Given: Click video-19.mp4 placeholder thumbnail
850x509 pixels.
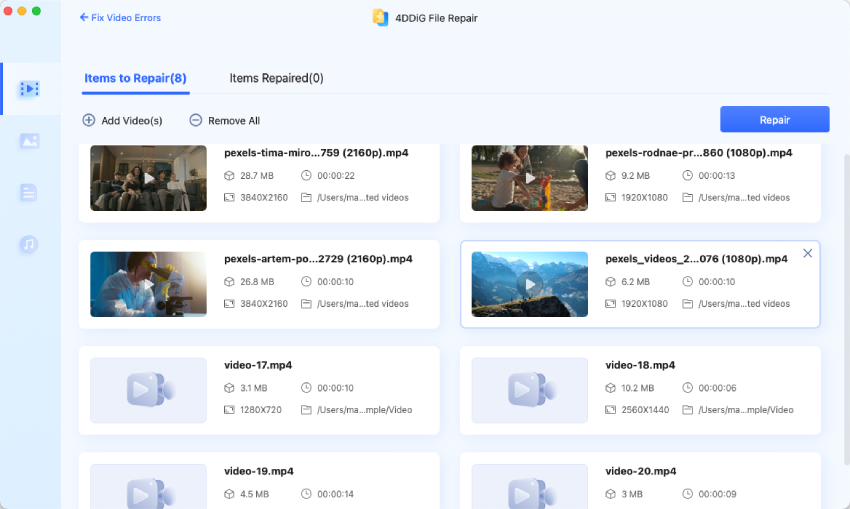Looking at the screenshot, I should point(149,486).
